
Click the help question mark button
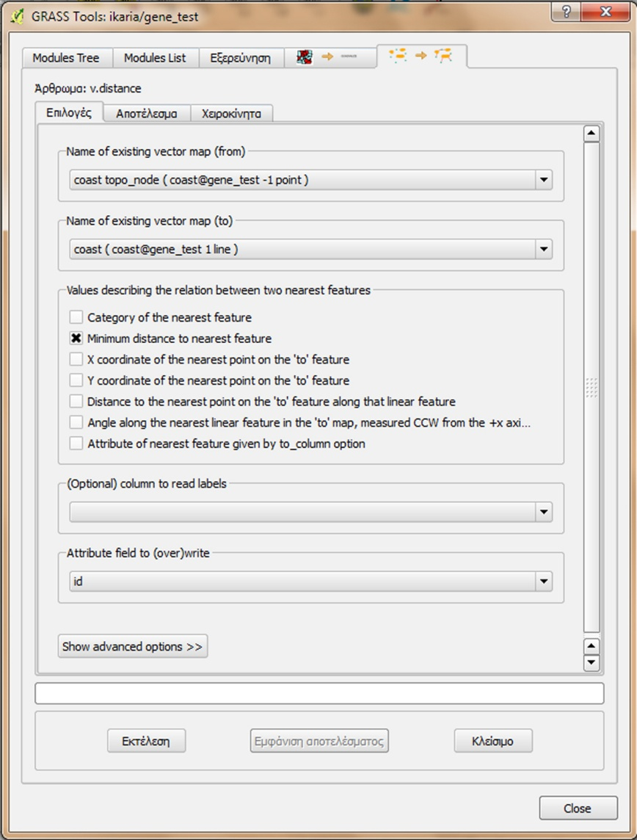(567, 12)
